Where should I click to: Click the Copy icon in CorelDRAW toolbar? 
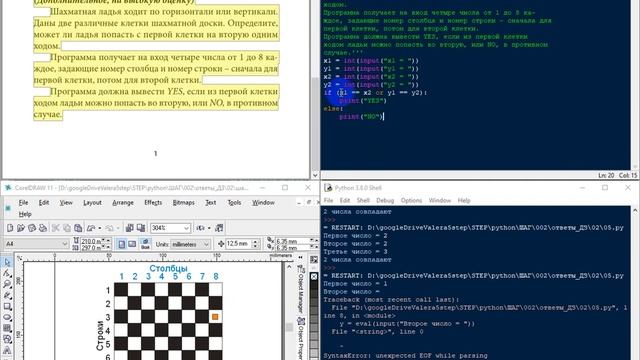tap(67, 228)
